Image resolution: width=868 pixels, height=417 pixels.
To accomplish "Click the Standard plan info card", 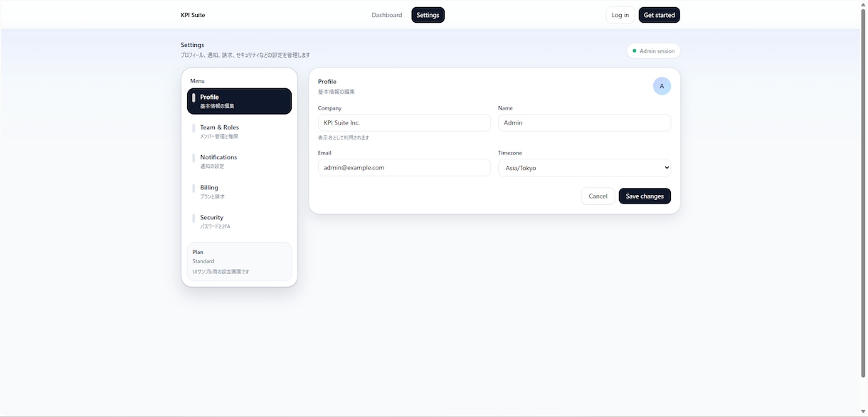I will 239,262.
